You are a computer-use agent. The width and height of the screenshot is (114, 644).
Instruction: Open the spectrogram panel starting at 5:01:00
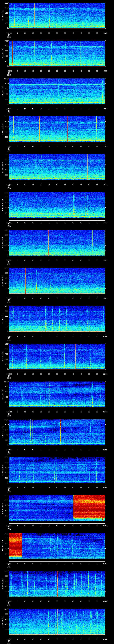[x=57, y=16]
